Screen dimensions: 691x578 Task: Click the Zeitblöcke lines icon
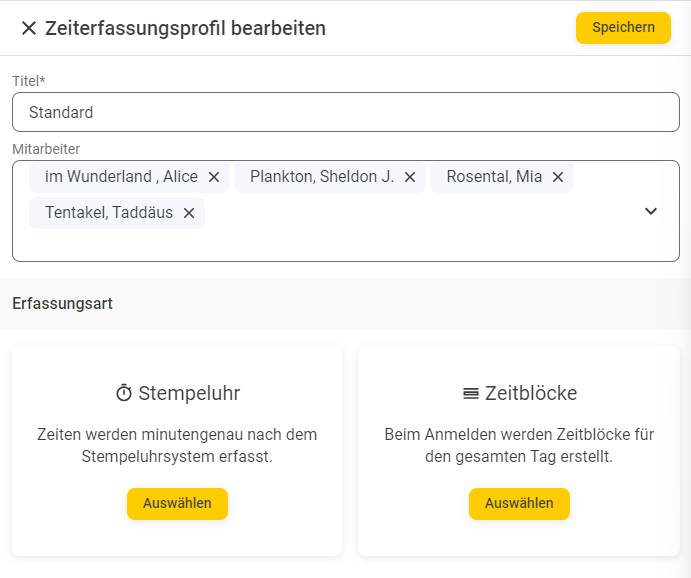coord(471,393)
